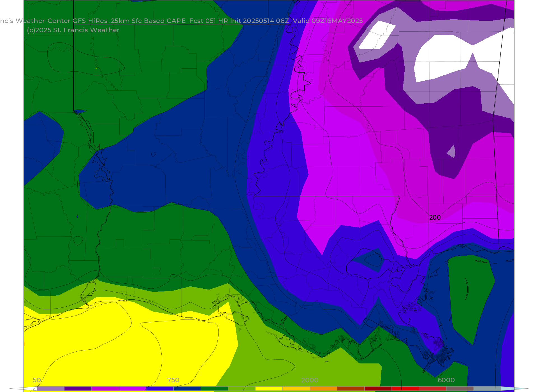
Task: Select the light green legend swatch
Action: pos(242,389)
